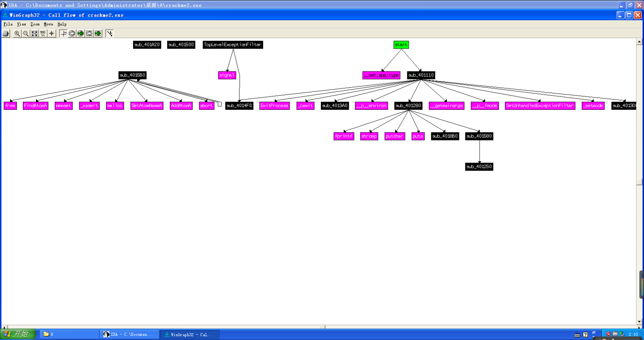Viewport: 644px width, 340px height.
Task: Select the _assert node
Action: coord(89,106)
